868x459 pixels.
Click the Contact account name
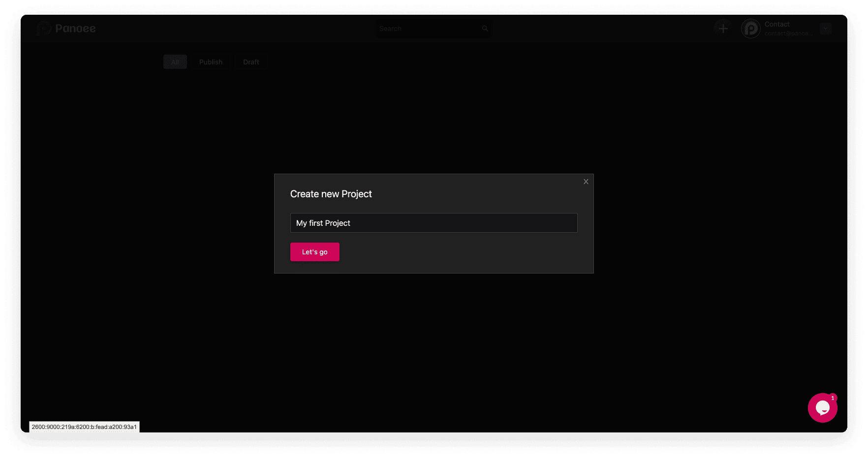pyautogui.click(x=777, y=24)
